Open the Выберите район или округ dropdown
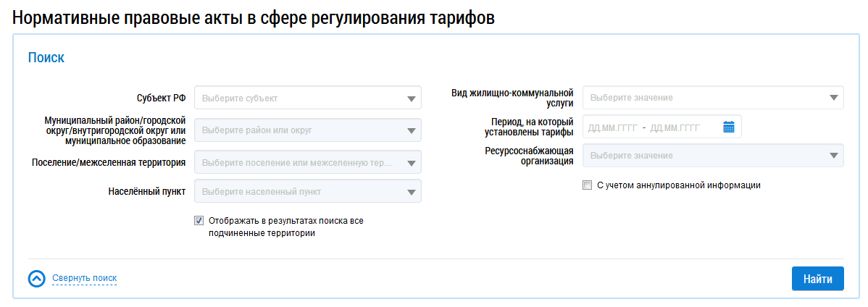This screenshot has width=868, height=307. 308,130
